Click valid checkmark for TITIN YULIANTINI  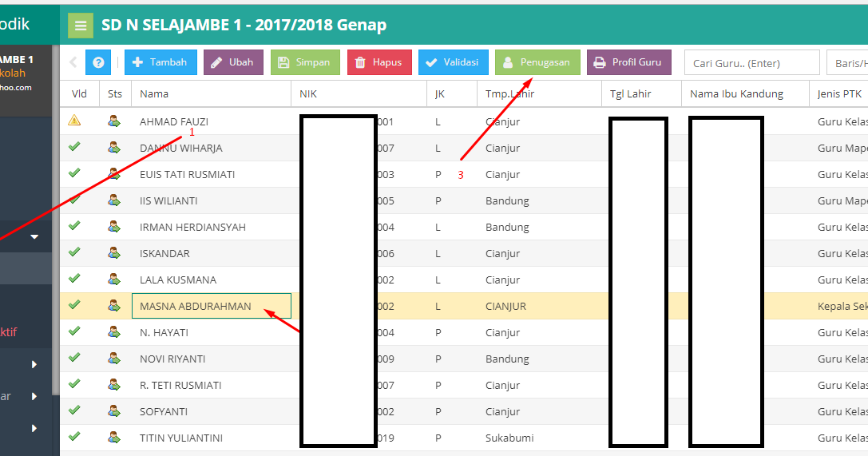(74, 436)
